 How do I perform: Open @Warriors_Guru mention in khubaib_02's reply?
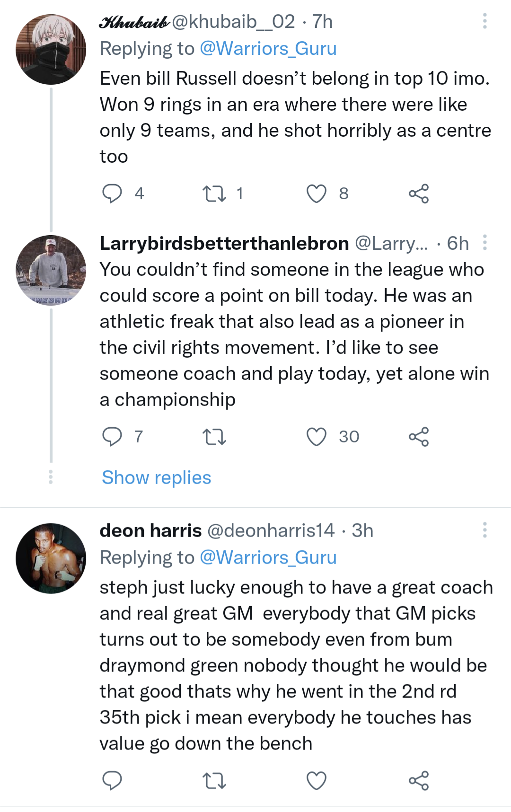click(x=268, y=49)
